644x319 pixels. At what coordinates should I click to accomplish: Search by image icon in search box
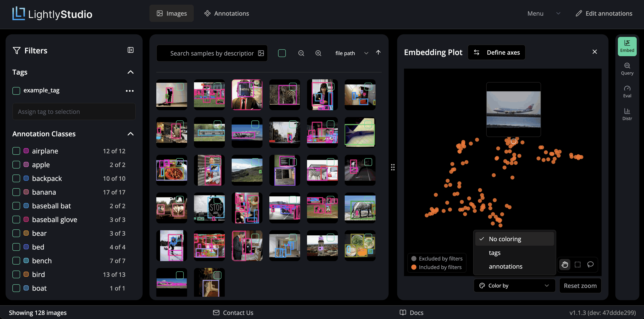click(x=261, y=53)
